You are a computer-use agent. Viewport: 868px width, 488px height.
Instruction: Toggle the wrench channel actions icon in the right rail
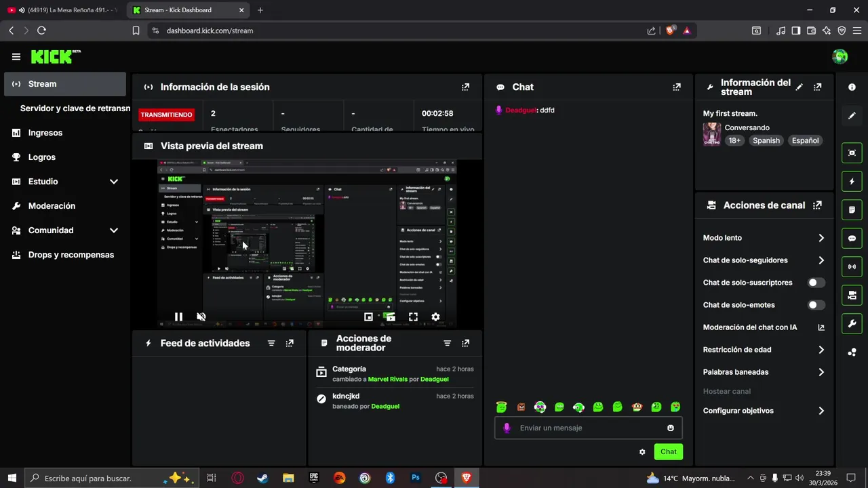point(852,324)
